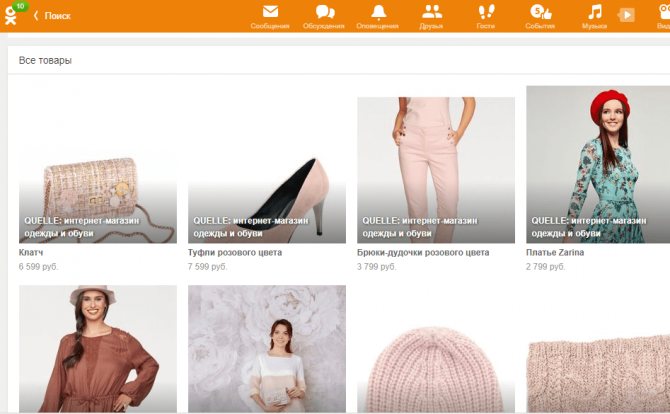Open the pink trousers product image
The height and width of the screenshot is (414, 670).
coord(436,170)
